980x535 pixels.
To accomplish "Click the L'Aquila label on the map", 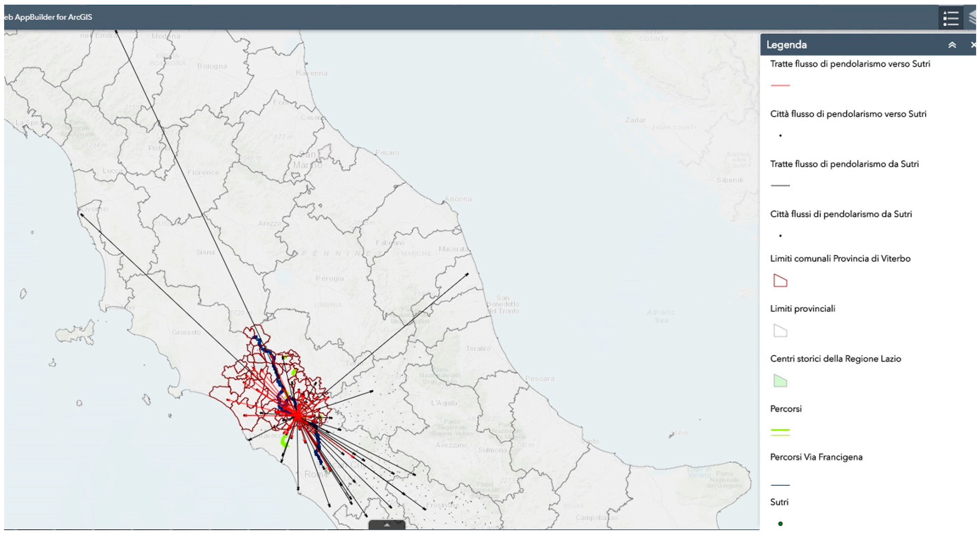I will tap(444, 403).
